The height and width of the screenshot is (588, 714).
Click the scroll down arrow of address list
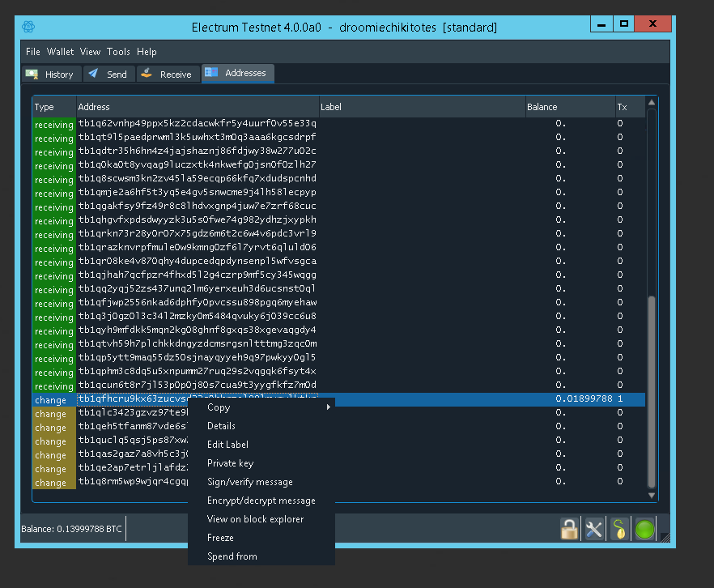(x=652, y=496)
